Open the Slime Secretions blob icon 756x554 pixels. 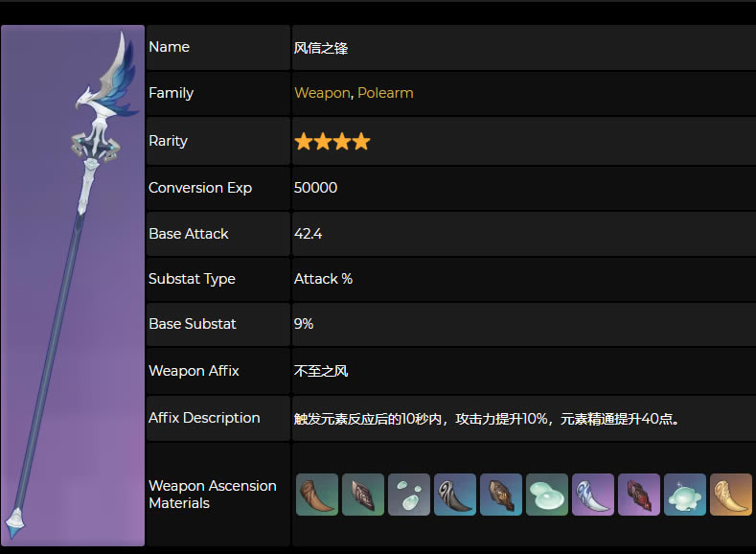click(x=547, y=495)
